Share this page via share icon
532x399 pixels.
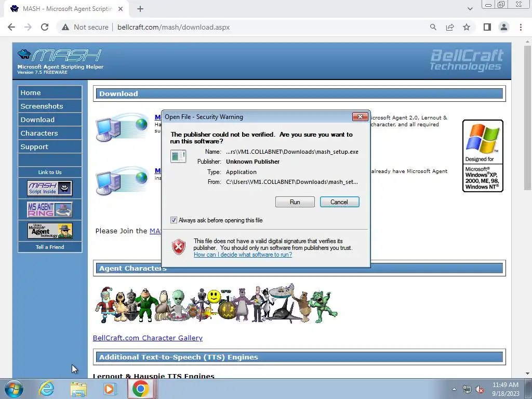450,27
